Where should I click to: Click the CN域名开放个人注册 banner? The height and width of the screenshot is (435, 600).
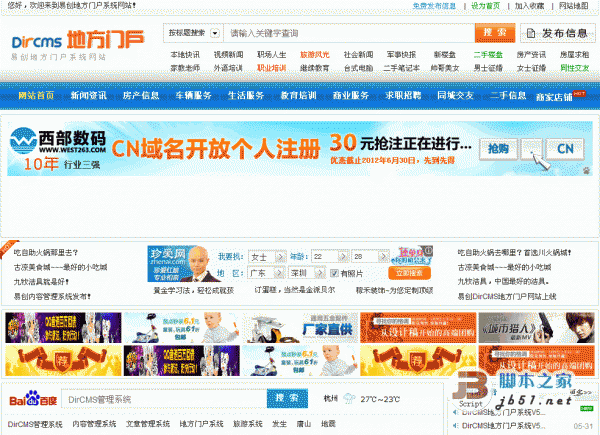click(x=300, y=148)
